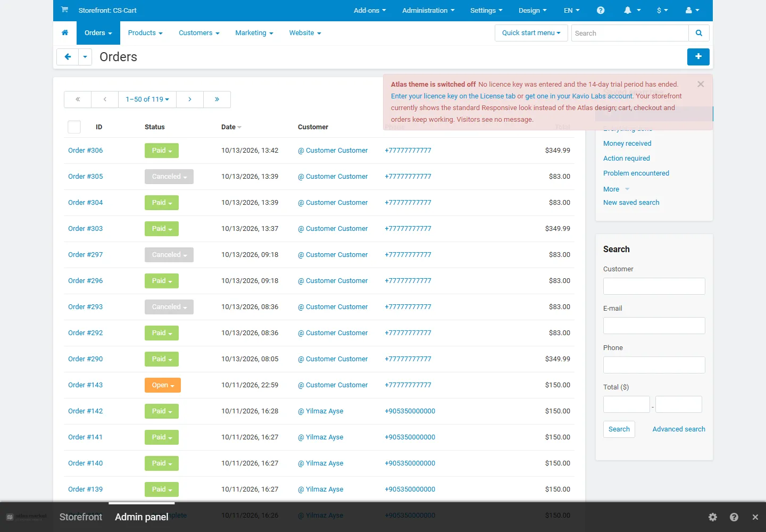Change the Open status of Order #143
This screenshot has height=532, width=766.
(163, 385)
